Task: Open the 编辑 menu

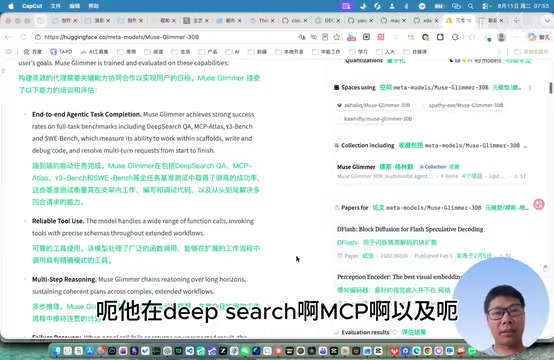Action: (75, 6)
